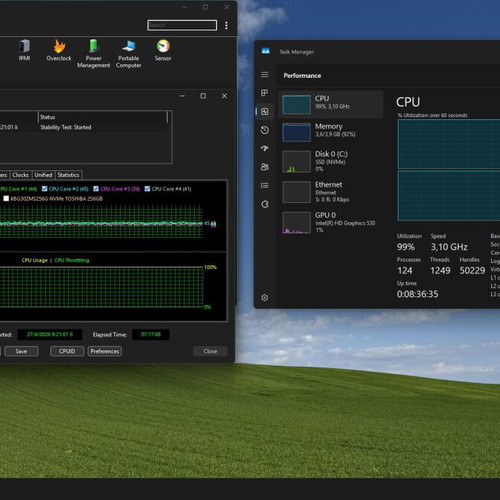Open the Overclock flame icon

point(59,46)
